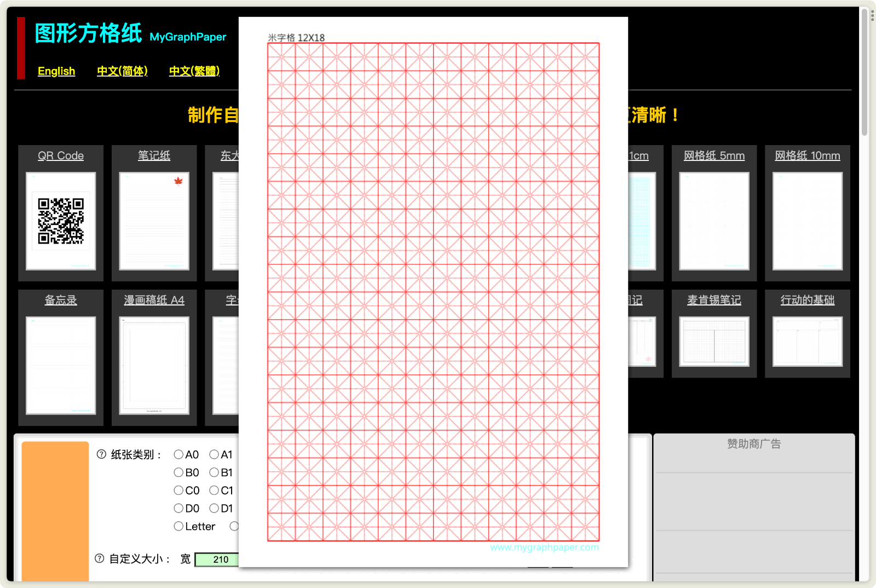Click the help icon beside 纸张类别

point(101,454)
